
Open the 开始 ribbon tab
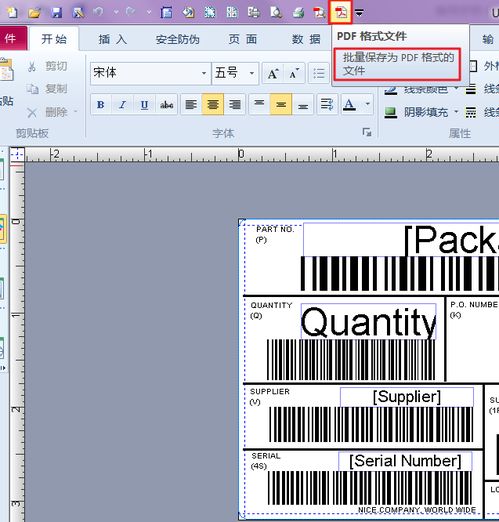[x=54, y=39]
